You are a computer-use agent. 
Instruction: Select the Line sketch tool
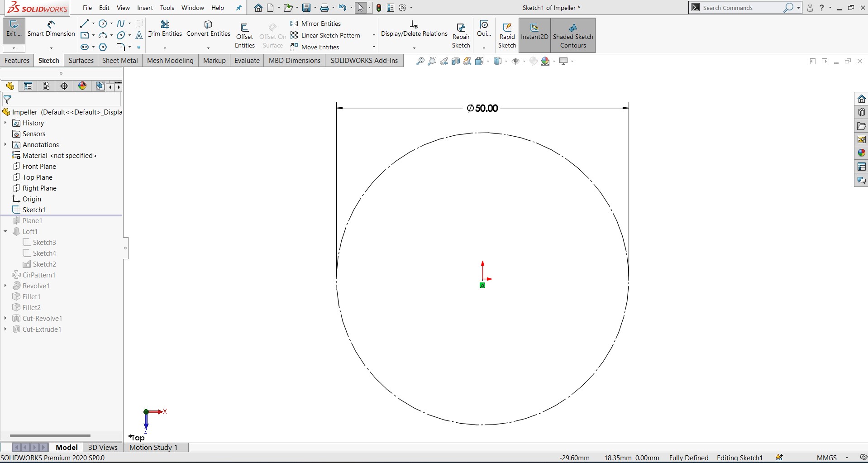85,24
